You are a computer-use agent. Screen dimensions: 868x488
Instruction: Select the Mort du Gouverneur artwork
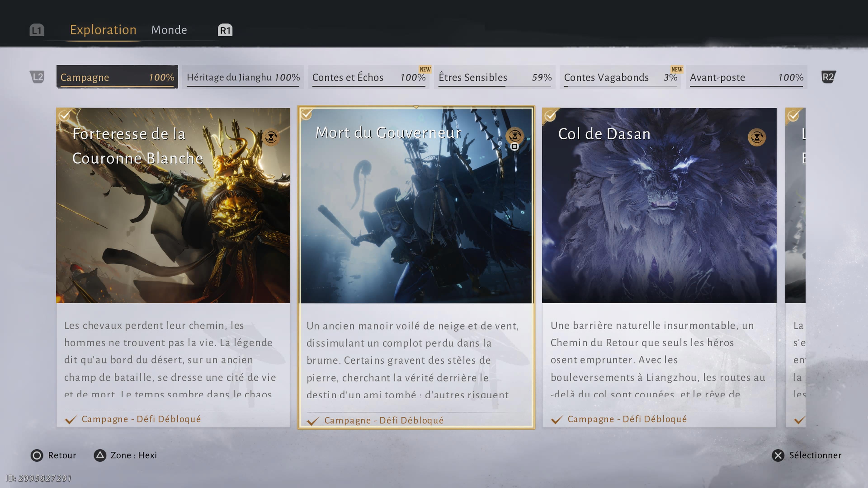[x=416, y=205]
